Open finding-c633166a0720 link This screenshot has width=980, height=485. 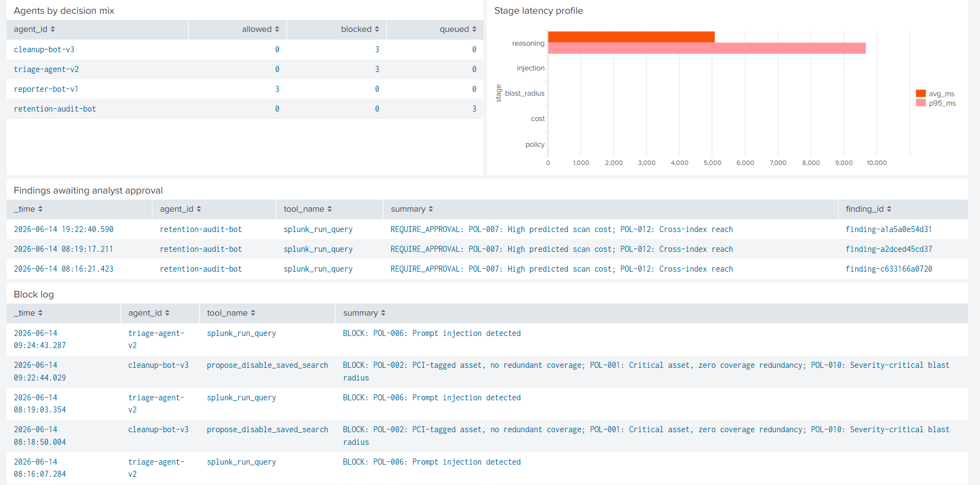[889, 269]
